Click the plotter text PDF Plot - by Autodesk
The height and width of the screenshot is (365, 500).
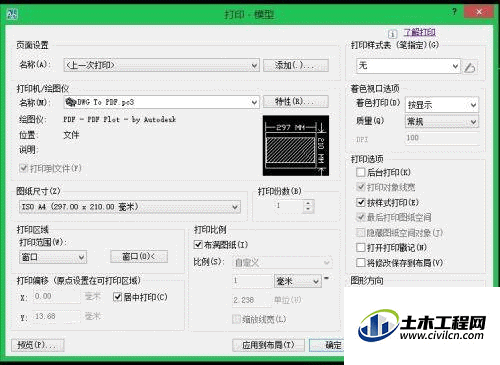pyautogui.click(x=119, y=119)
